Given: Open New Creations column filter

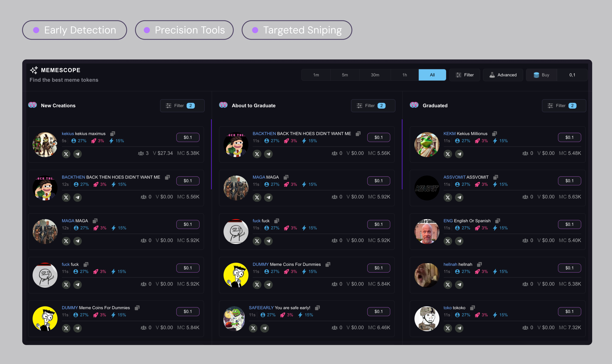Looking at the screenshot, I should tap(182, 106).
